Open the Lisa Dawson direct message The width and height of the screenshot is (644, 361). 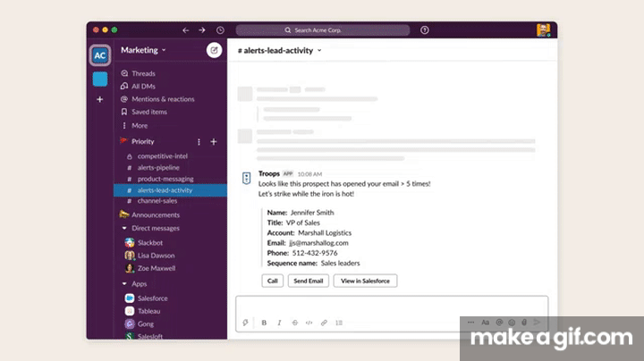(157, 256)
